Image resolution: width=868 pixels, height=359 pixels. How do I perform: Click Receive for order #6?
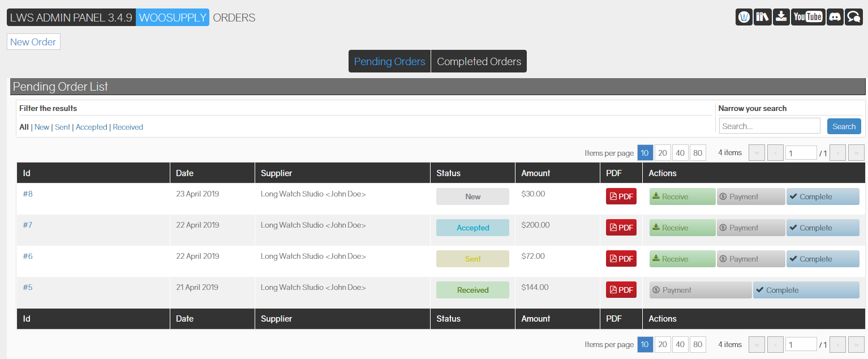pyautogui.click(x=682, y=259)
